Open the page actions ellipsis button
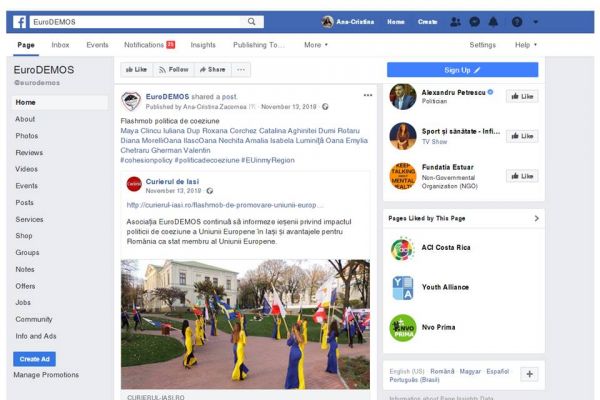This screenshot has height=400, width=600. [241, 70]
